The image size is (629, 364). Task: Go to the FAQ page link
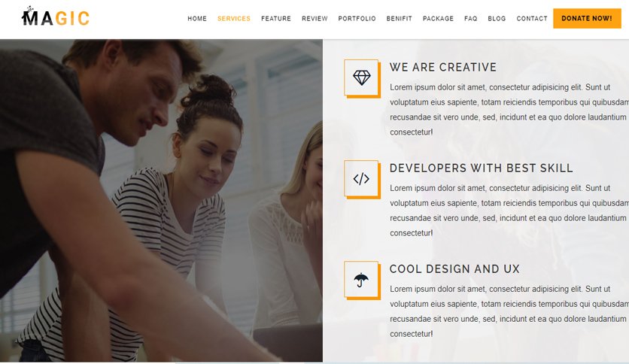click(x=470, y=19)
